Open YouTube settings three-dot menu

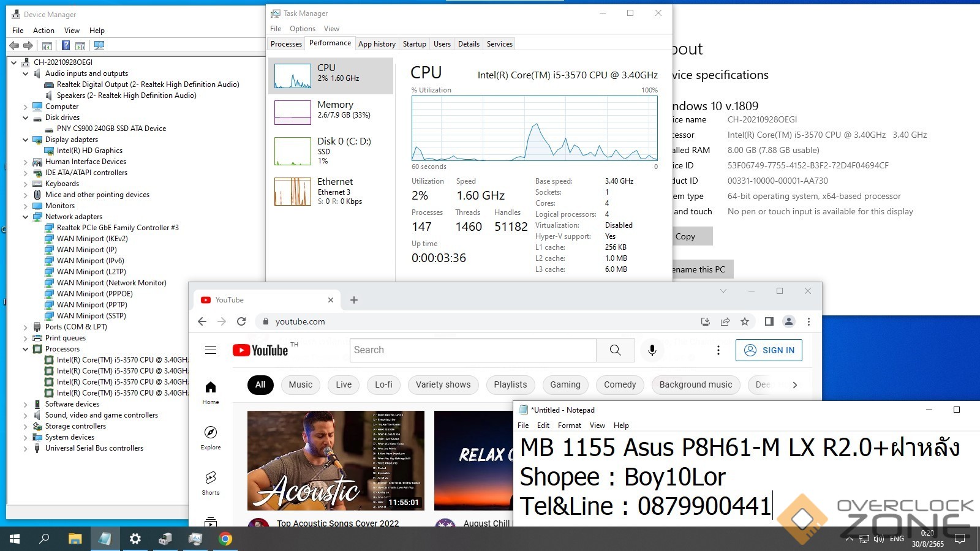(x=718, y=350)
